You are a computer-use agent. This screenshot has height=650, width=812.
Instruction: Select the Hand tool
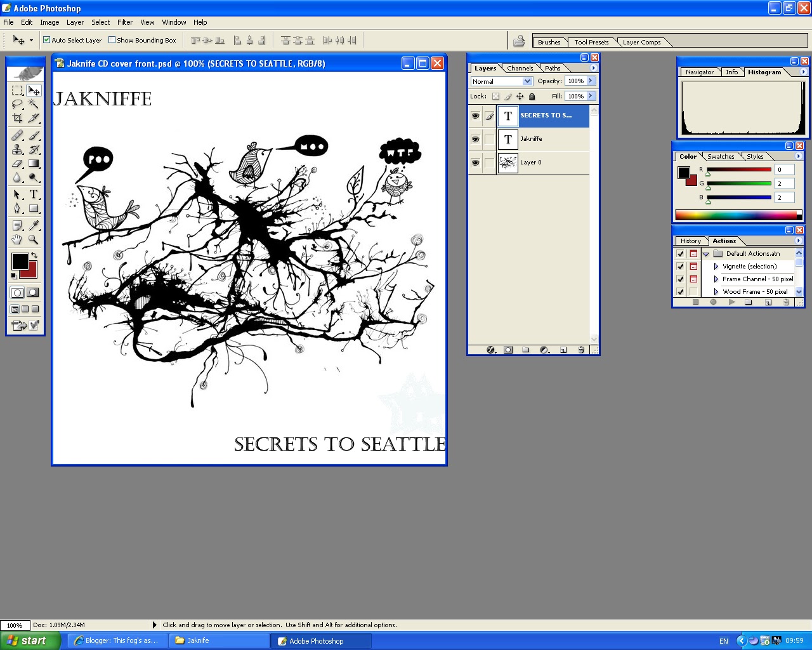pyautogui.click(x=17, y=239)
